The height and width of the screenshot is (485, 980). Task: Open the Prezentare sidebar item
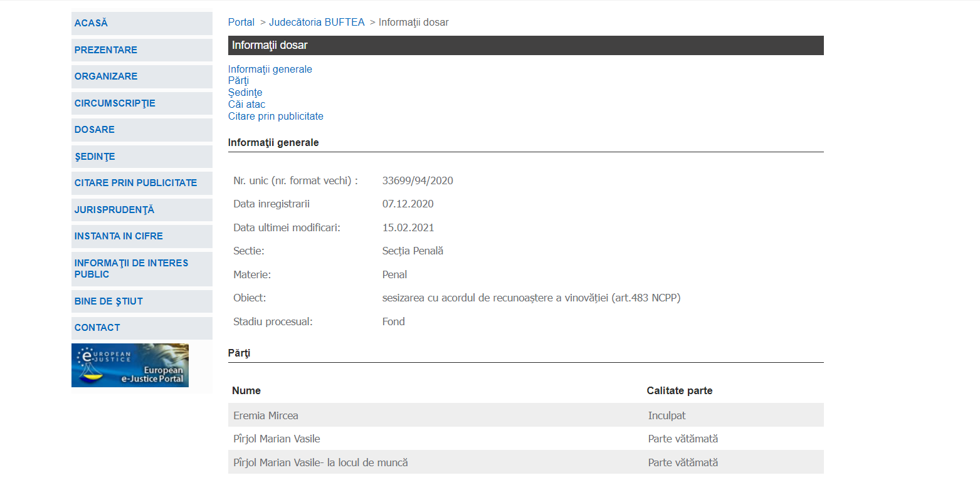[x=105, y=50]
